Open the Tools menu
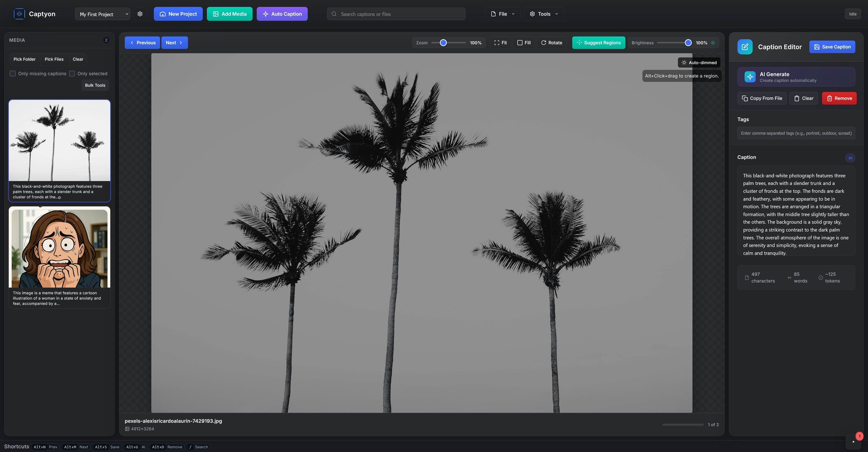Screen dimensions: 868x452 click(543, 14)
